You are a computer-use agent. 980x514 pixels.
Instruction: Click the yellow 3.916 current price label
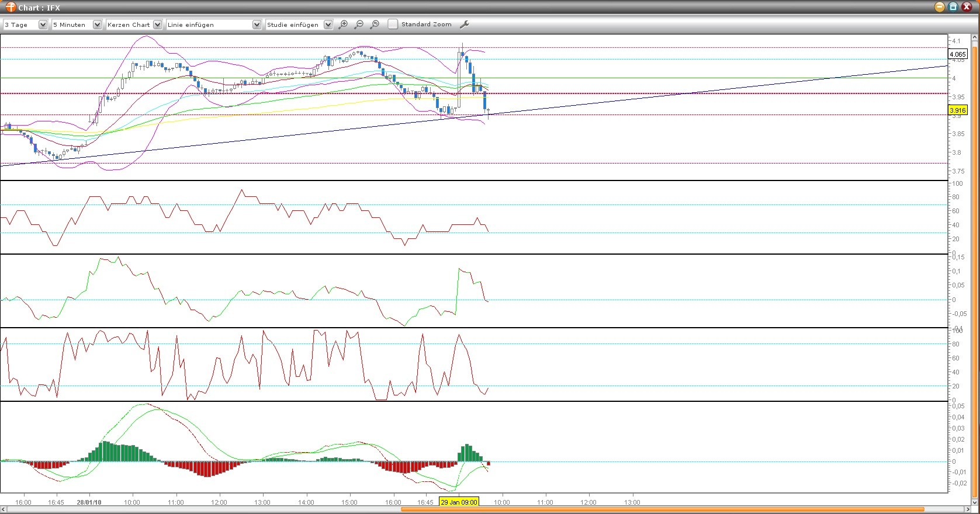pos(958,110)
